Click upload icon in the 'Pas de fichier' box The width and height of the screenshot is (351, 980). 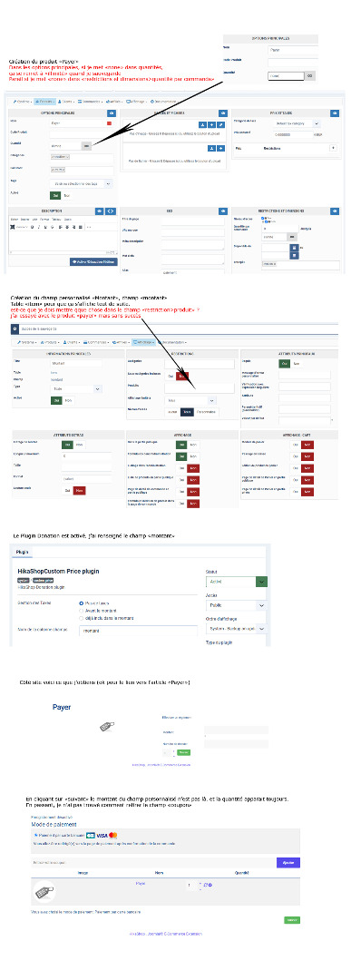click(211, 148)
